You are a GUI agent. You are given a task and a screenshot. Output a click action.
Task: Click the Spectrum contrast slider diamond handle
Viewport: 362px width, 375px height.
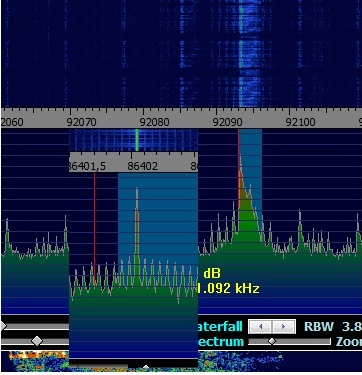pos(37,341)
